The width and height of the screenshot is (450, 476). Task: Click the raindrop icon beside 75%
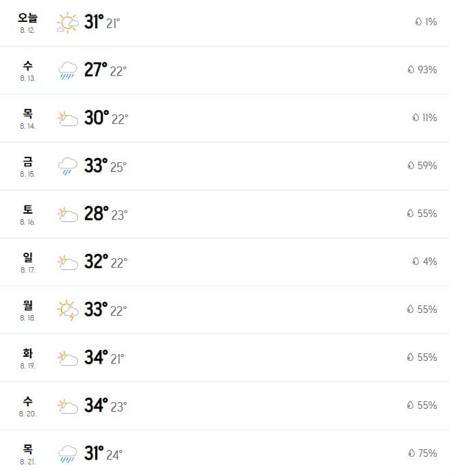pos(412,453)
